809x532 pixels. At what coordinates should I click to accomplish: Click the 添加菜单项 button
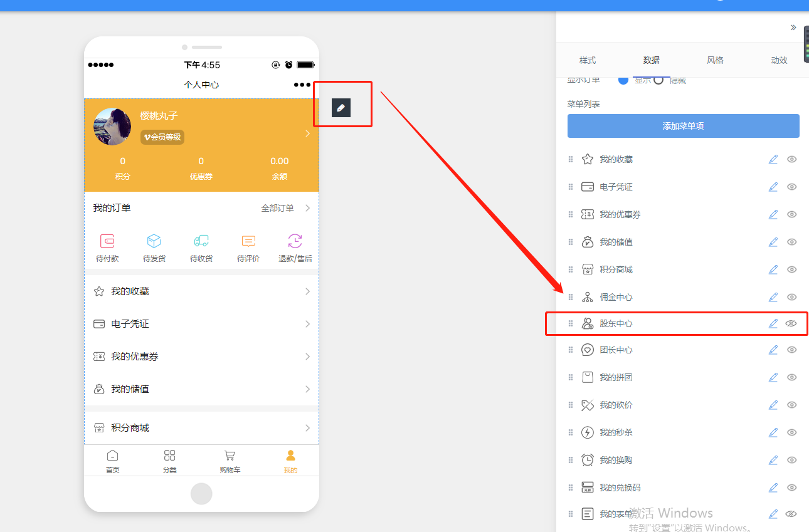(683, 126)
